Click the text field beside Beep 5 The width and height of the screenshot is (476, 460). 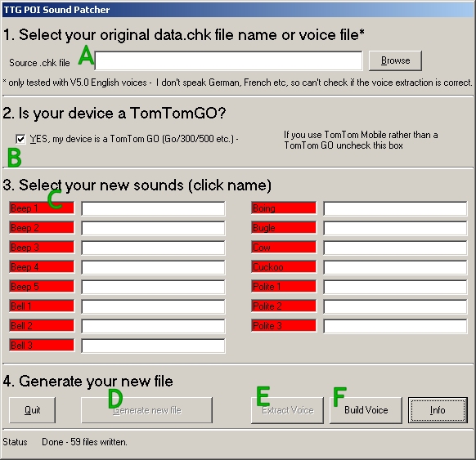pyautogui.click(x=153, y=287)
